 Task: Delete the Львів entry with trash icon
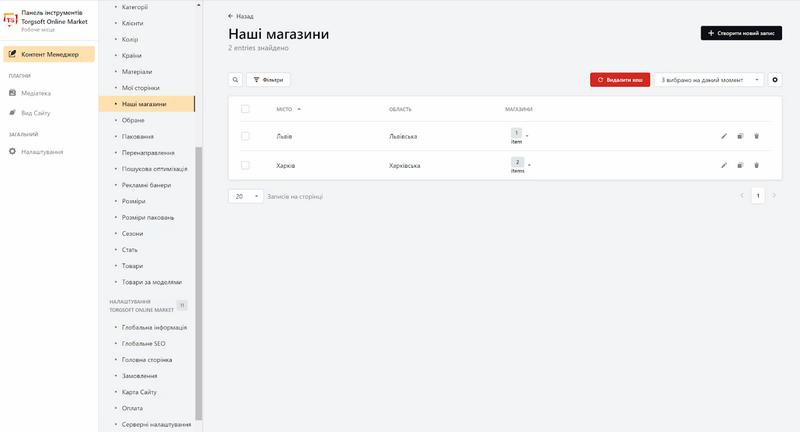click(x=756, y=136)
